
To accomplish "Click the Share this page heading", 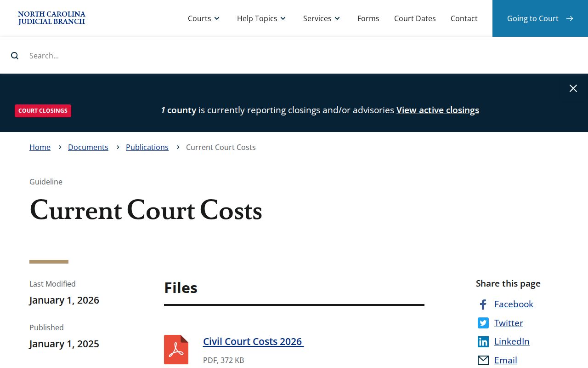I will (x=508, y=283).
